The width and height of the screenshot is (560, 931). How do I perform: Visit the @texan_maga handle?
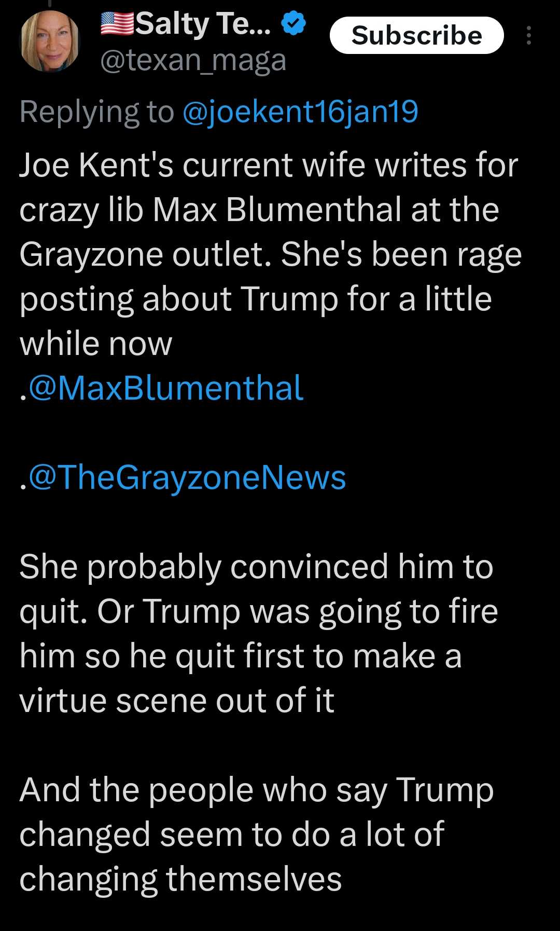coord(193,60)
